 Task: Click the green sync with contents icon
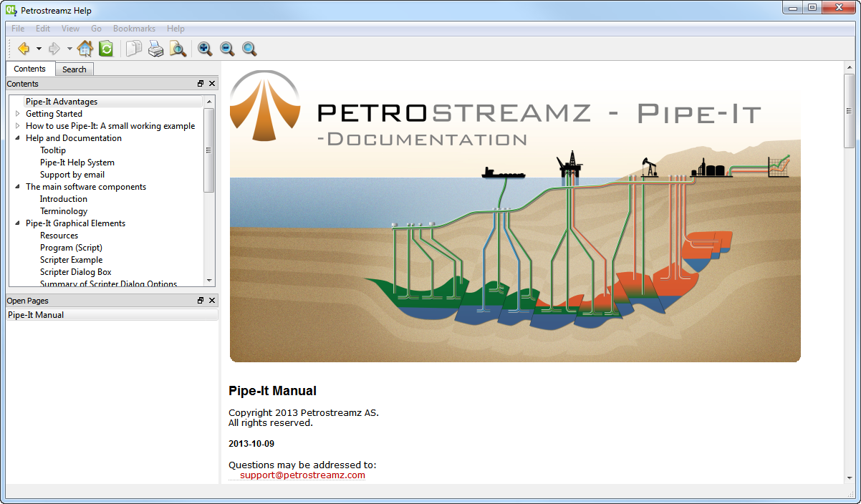(106, 49)
